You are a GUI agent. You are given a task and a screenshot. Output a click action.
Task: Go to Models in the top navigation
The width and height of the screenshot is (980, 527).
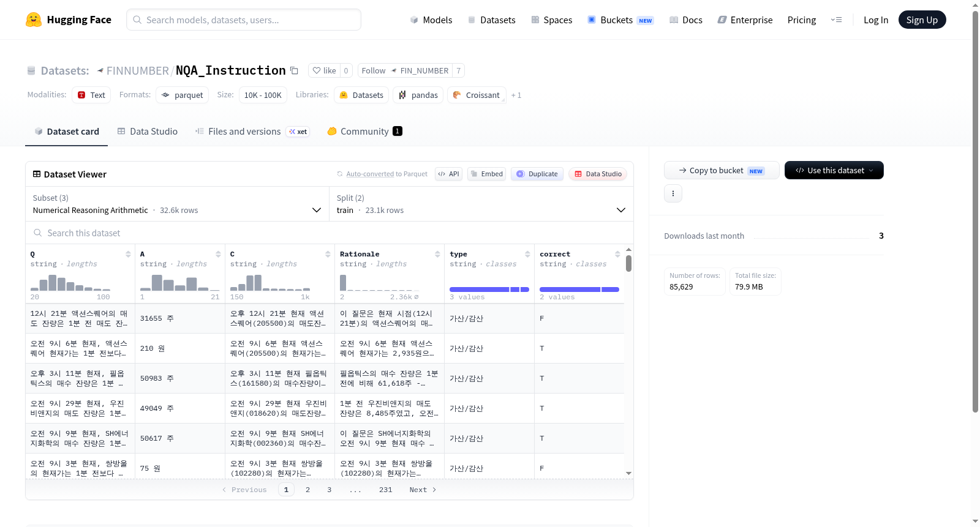click(431, 20)
